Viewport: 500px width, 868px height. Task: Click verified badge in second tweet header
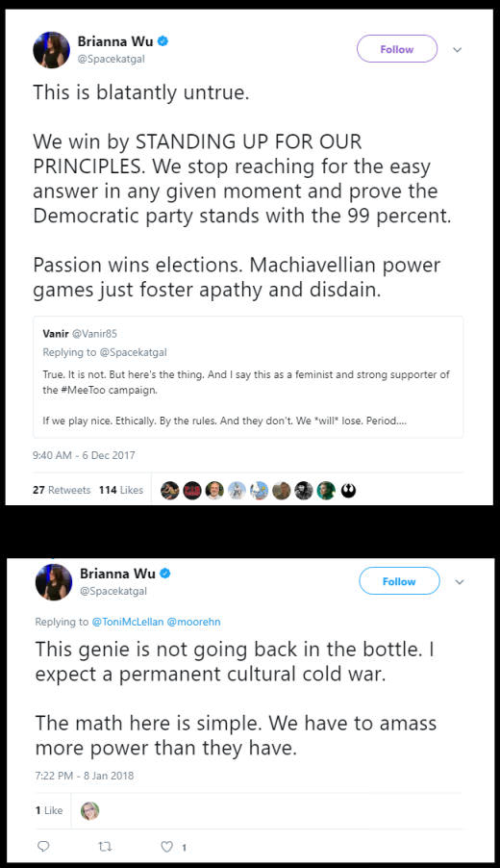[165, 574]
